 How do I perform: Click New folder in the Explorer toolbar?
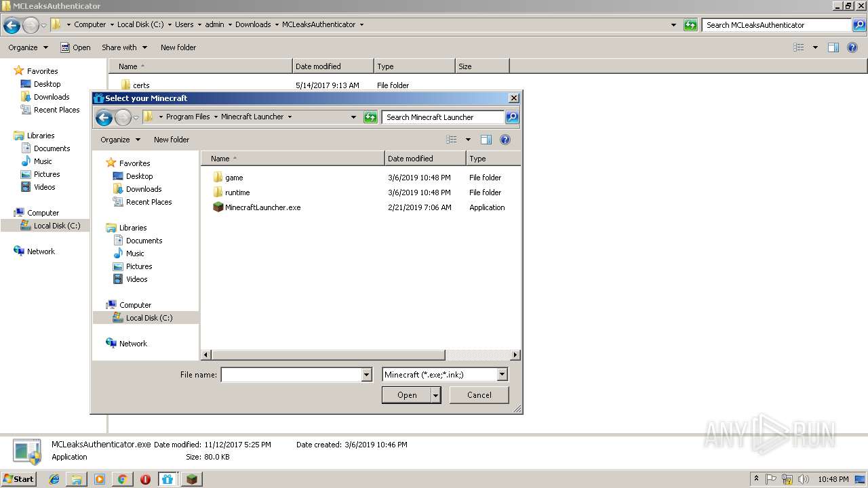click(x=178, y=47)
